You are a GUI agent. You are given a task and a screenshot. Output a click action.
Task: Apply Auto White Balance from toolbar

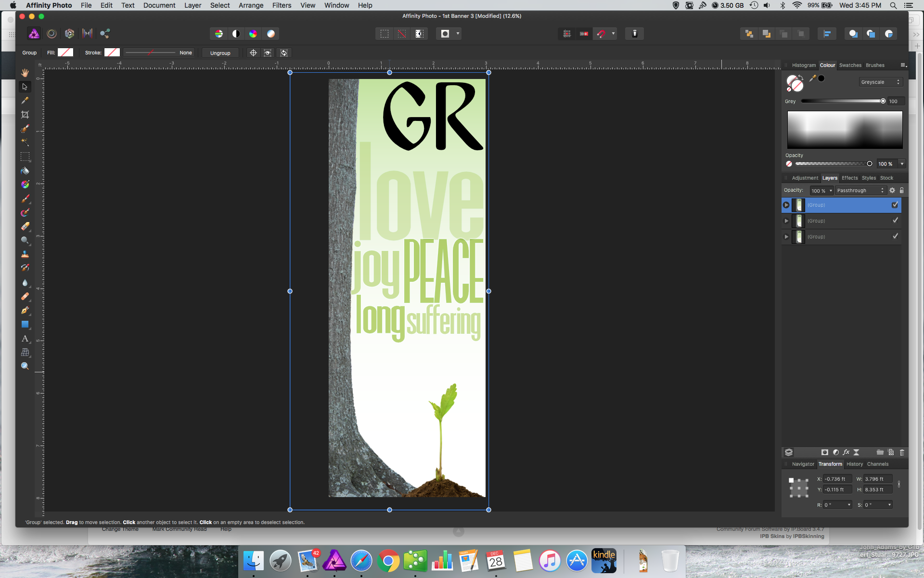271,34
